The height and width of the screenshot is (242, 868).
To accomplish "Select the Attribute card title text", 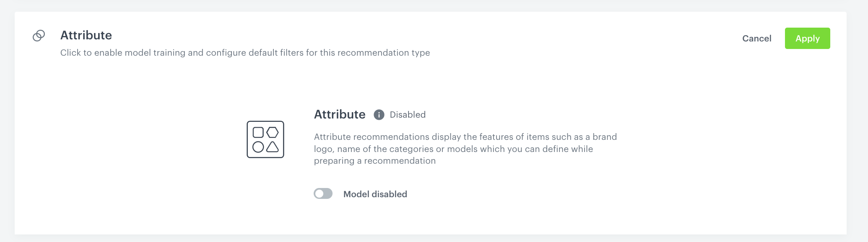I will tap(340, 114).
